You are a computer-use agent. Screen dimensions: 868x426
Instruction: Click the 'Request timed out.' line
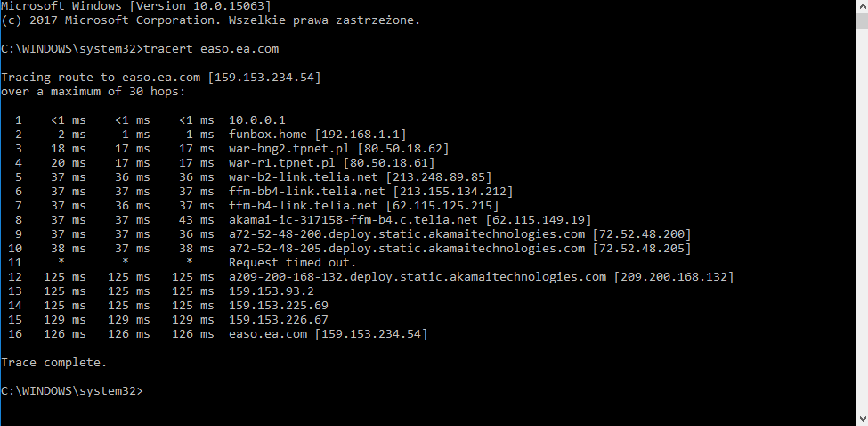(293, 263)
